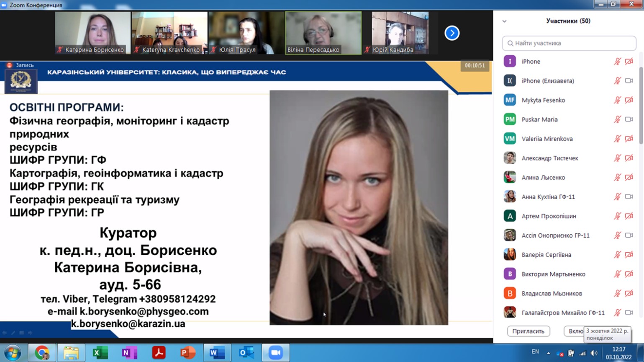Image resolution: width=644 pixels, height=362 pixels.
Task: Click camera icon for iPhone (Елизавета)
Action: tap(629, 81)
